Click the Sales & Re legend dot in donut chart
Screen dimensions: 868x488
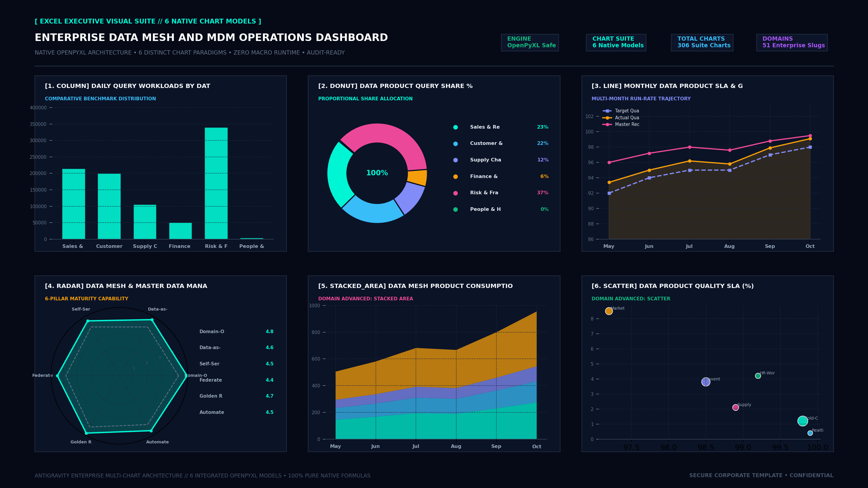pyautogui.click(x=456, y=127)
